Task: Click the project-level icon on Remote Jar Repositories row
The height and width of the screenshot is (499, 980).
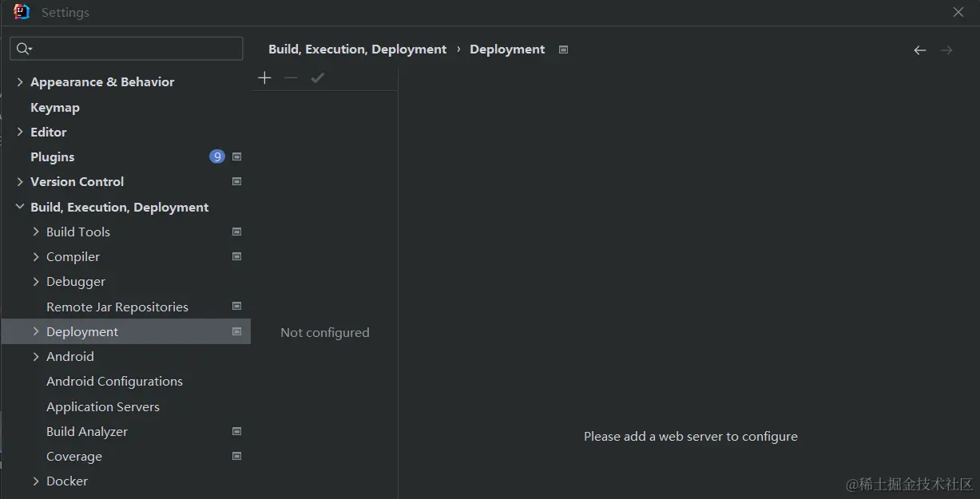Action: [236, 306]
